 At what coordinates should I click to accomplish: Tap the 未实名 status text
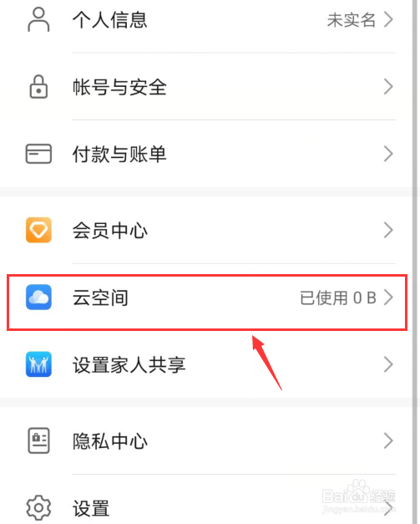[352, 20]
